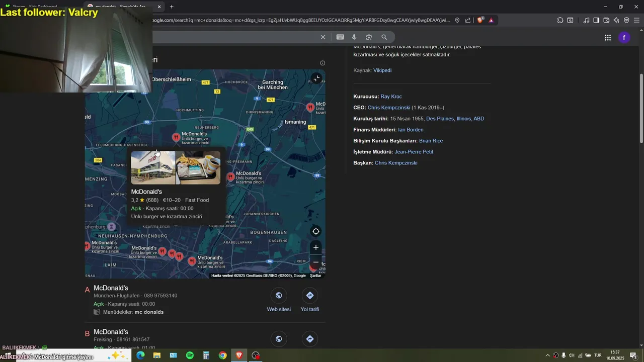This screenshot has height=362, width=644.
Task: Open the Brave media playlist music icon
Action: tap(586, 20)
